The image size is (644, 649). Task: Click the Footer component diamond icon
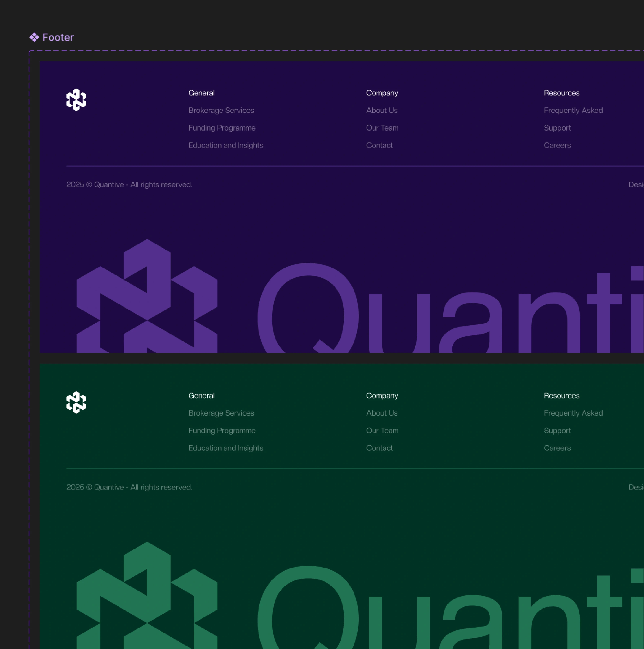34,37
